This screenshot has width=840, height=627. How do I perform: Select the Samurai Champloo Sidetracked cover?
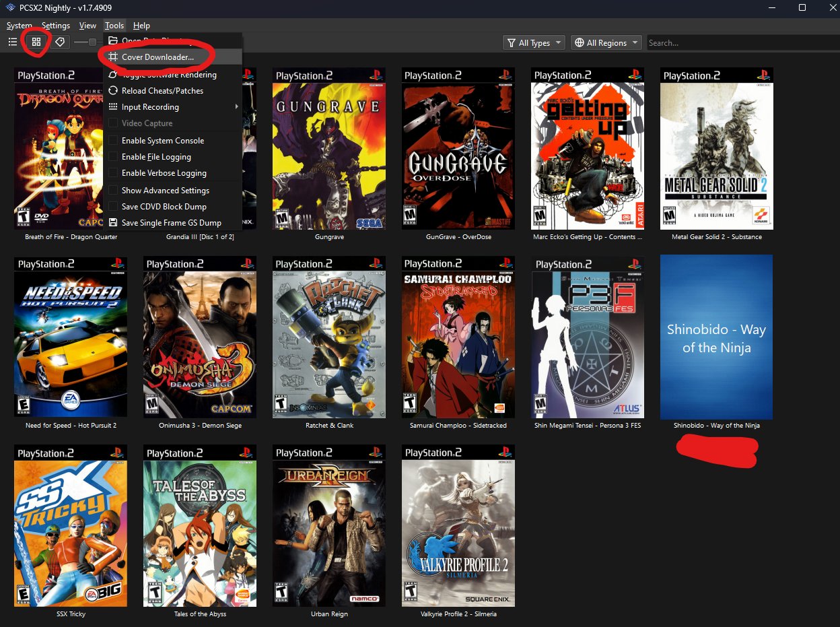click(x=458, y=337)
